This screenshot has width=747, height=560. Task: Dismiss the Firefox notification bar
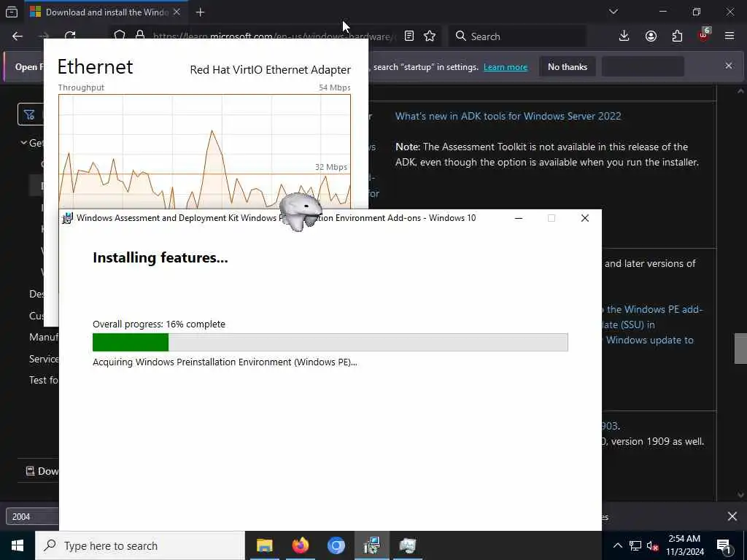click(x=729, y=66)
